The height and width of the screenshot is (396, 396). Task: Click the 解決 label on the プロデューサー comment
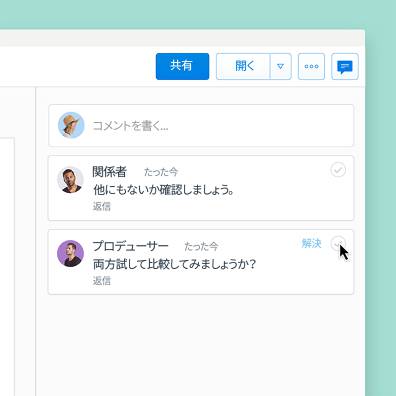311,243
